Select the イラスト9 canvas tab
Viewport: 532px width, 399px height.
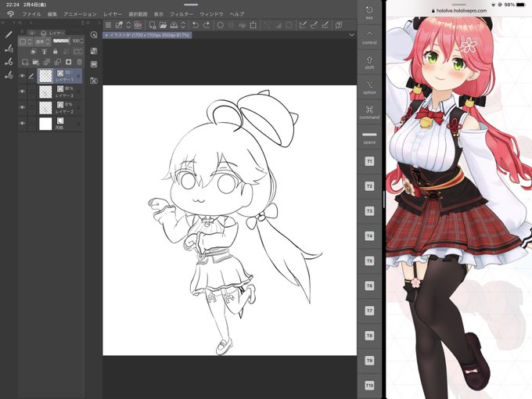click(x=147, y=35)
